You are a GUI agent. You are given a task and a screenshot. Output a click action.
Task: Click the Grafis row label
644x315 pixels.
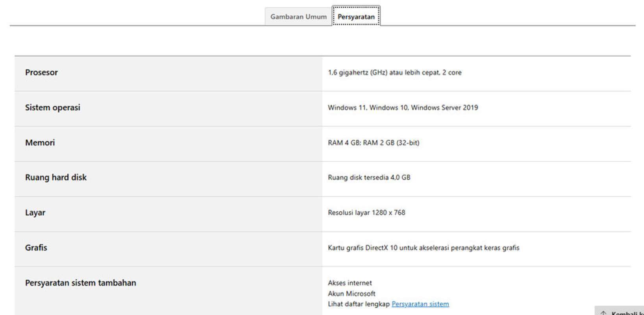click(x=36, y=248)
